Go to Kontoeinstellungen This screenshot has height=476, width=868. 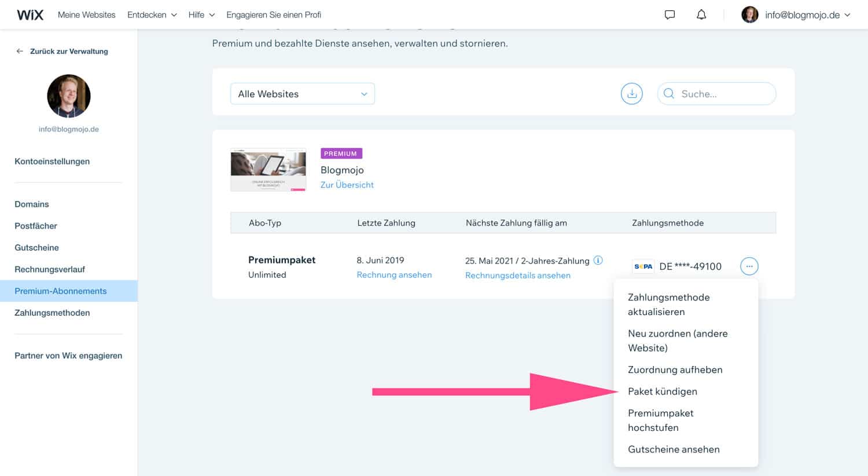pyautogui.click(x=52, y=162)
